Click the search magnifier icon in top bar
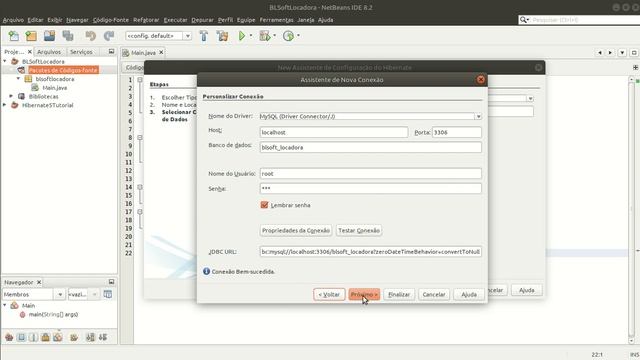This screenshot has height=360, width=640. pos(524,20)
